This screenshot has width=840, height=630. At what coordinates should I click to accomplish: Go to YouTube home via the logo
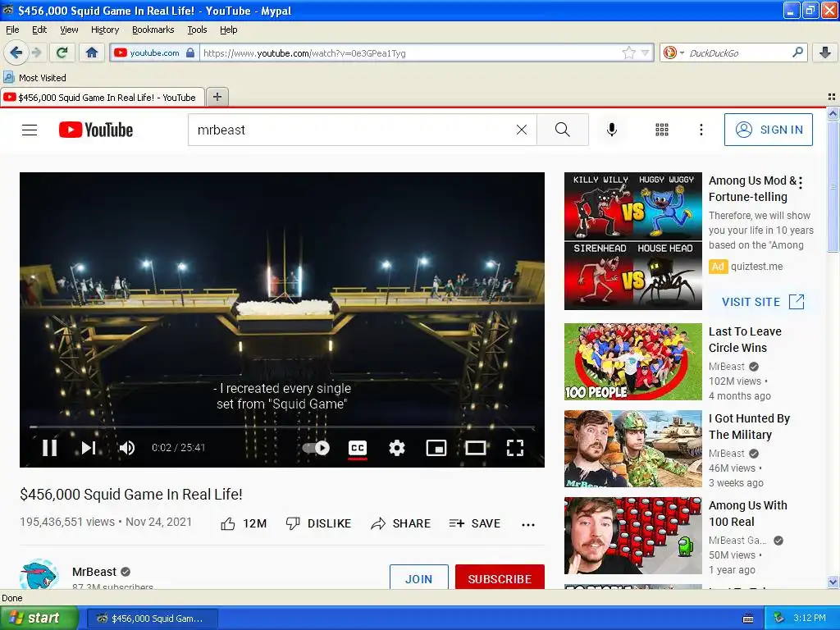pyautogui.click(x=96, y=130)
